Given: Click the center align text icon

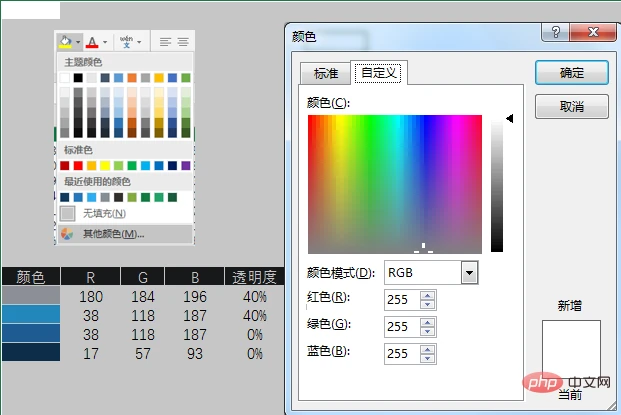Looking at the screenshot, I should pos(183,42).
